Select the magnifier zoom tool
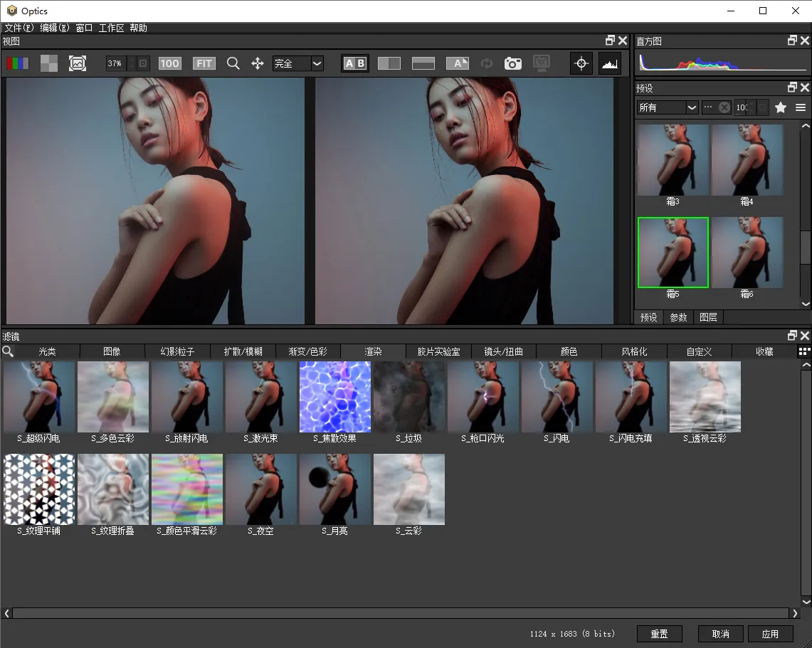The height and width of the screenshot is (648, 812). coord(233,63)
